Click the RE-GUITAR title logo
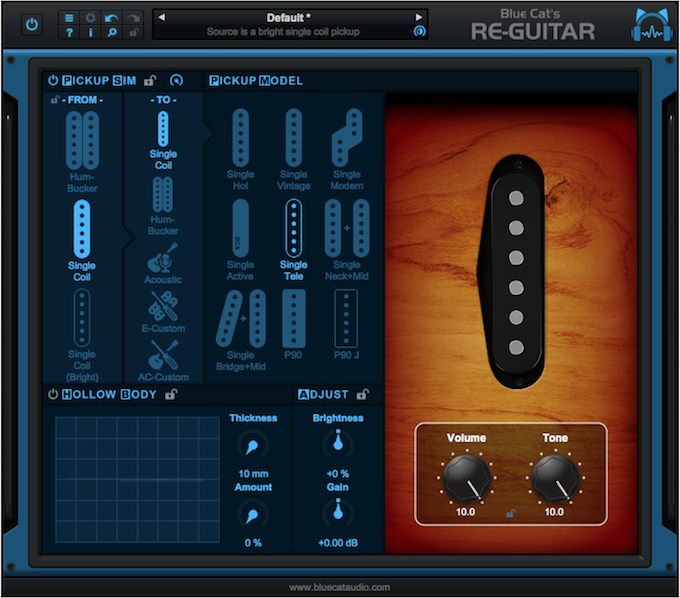 [x=533, y=32]
